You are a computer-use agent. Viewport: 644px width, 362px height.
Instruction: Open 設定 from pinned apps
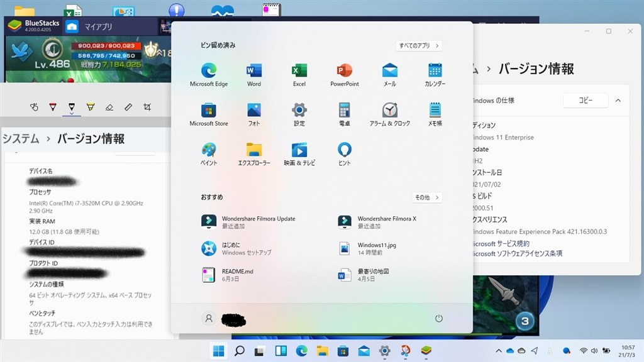(299, 114)
